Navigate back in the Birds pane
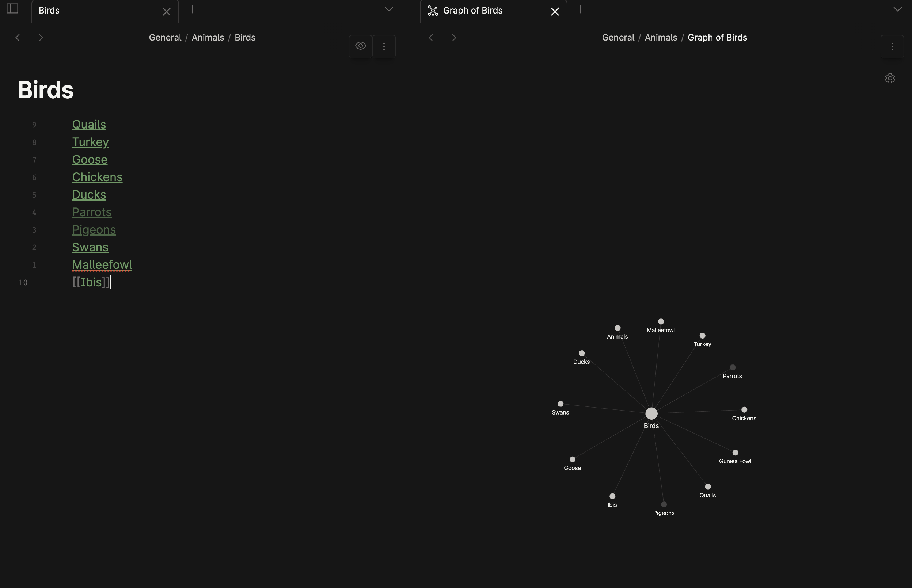Image resolution: width=912 pixels, height=588 pixels. click(x=18, y=37)
